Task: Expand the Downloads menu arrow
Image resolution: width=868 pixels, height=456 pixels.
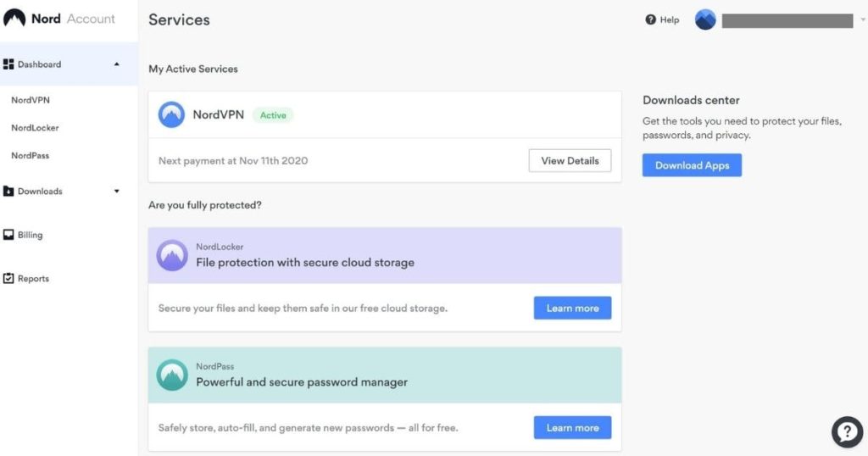Action: click(116, 191)
